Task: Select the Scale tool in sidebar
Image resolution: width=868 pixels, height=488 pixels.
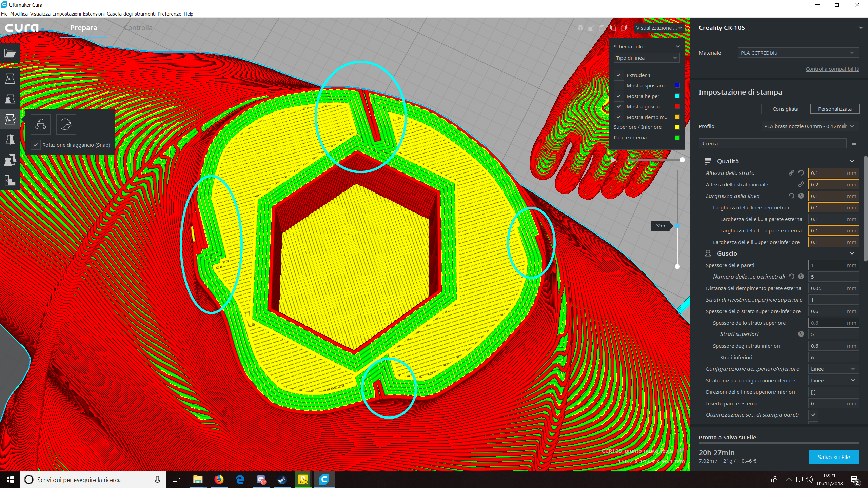Action: [x=10, y=99]
